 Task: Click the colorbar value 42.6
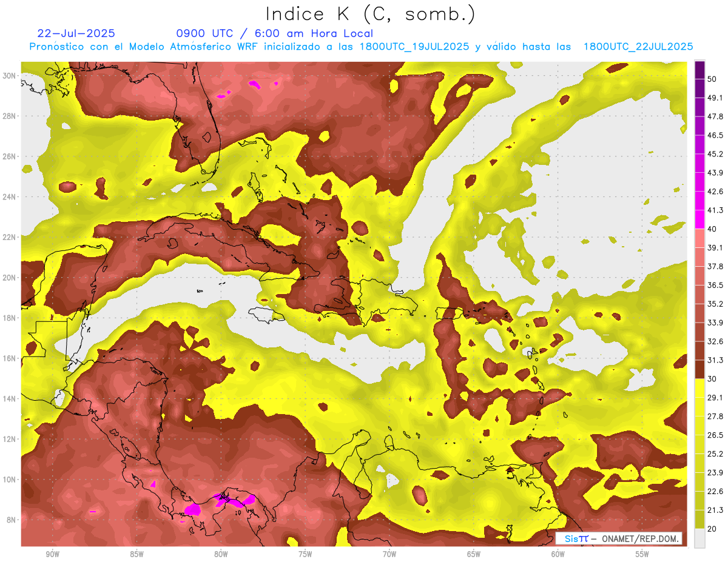[x=715, y=191]
